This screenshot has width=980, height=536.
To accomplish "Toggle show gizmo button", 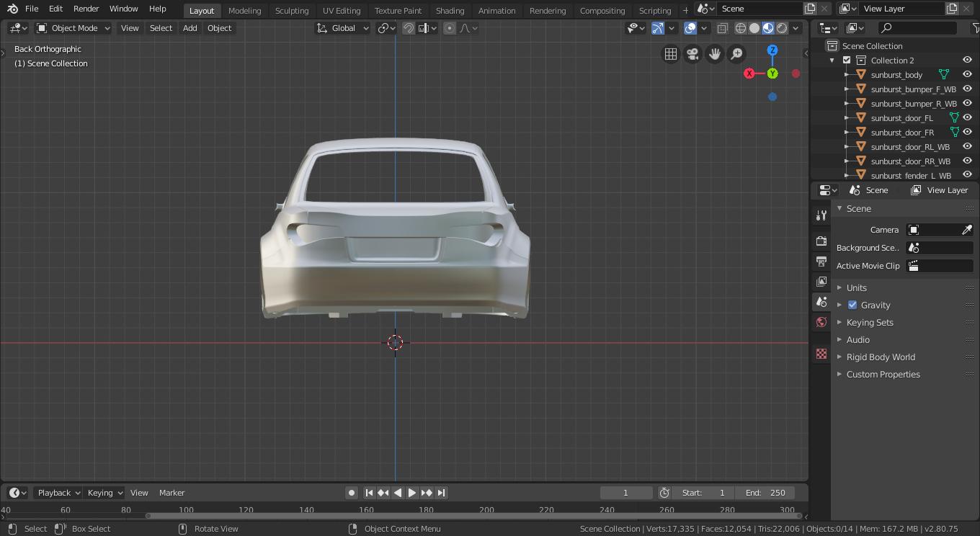I will 658,28.
